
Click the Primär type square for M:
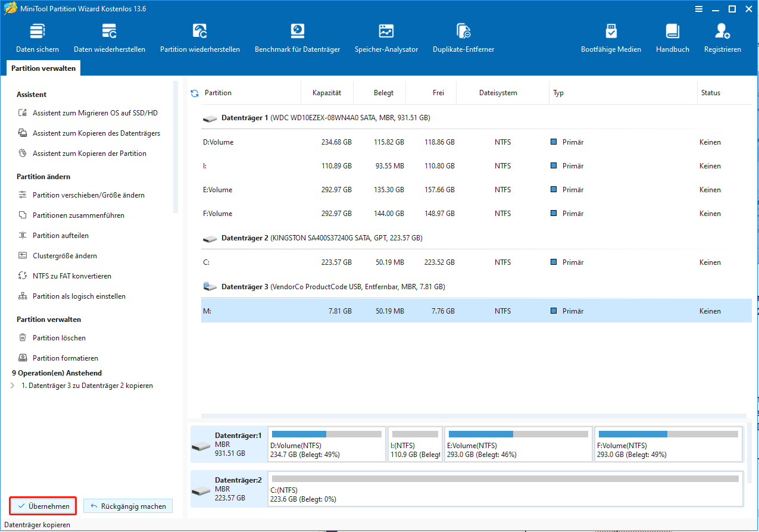[554, 311]
